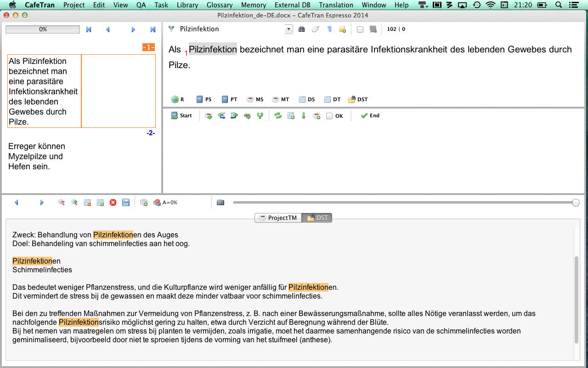This screenshot has width=588, height=368.
Task: Toggle the blue pilcrow paragraph marks icon
Action: (329, 29)
